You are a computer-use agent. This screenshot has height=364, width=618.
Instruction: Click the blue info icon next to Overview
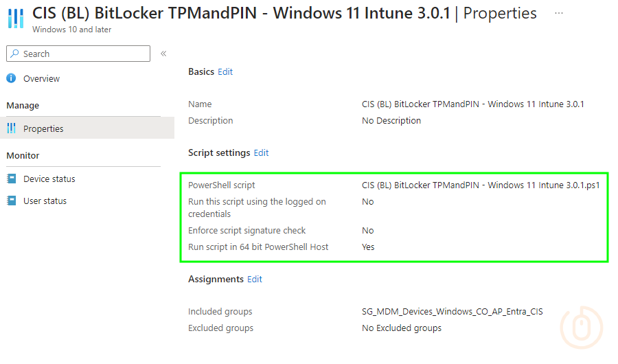[x=11, y=78]
